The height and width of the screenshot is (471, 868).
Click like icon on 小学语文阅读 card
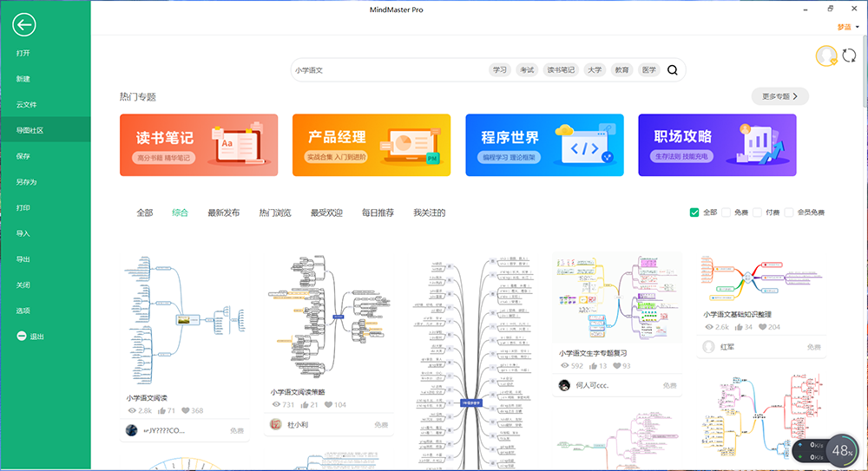161,410
